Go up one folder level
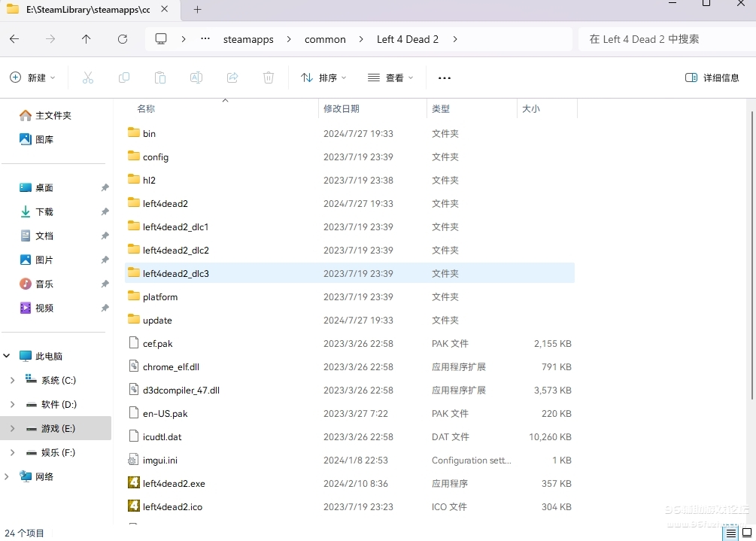Image resolution: width=756 pixels, height=541 pixels. (x=87, y=39)
